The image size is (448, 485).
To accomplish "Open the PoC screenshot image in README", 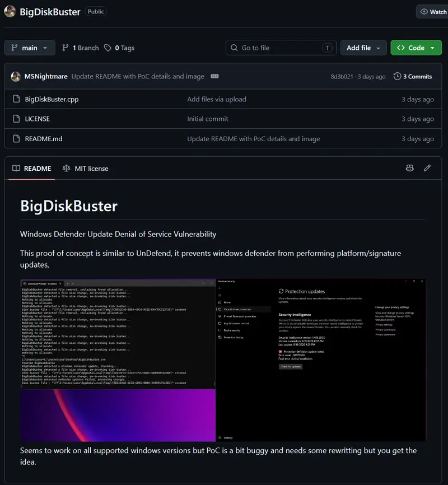I will click(x=223, y=360).
